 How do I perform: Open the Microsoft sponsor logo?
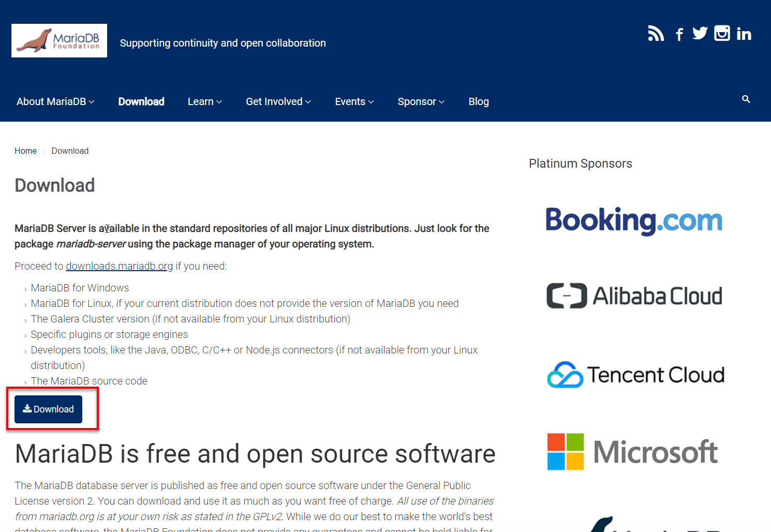tap(632, 452)
